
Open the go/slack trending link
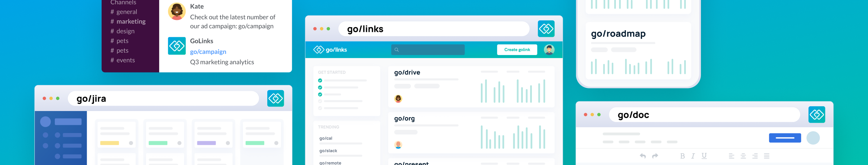click(x=328, y=151)
